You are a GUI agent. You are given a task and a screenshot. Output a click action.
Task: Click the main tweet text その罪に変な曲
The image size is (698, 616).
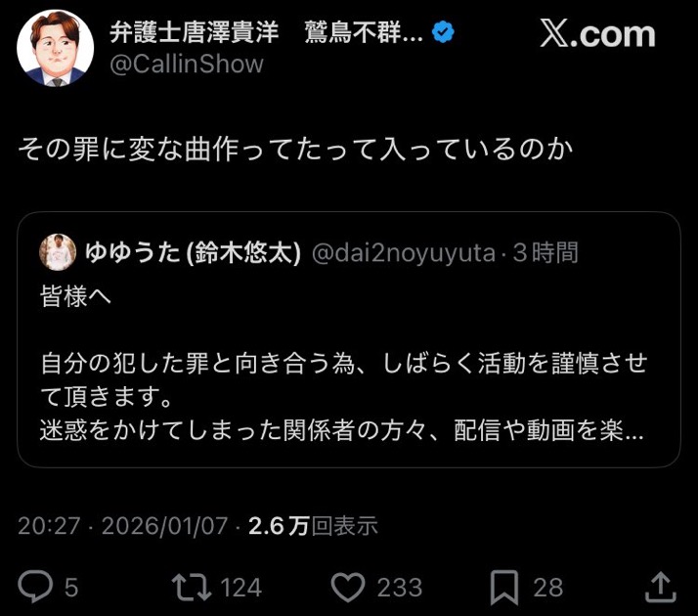click(293, 150)
